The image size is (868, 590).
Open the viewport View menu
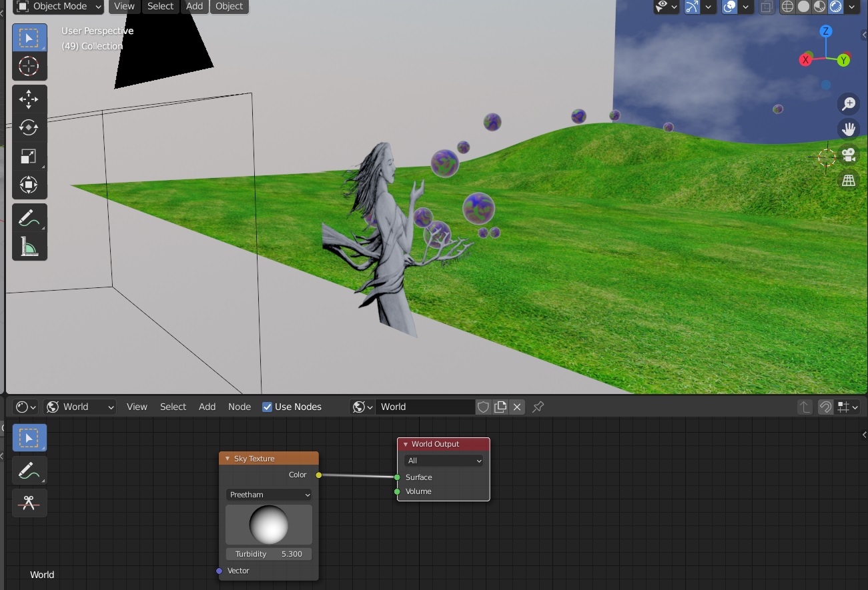124,7
